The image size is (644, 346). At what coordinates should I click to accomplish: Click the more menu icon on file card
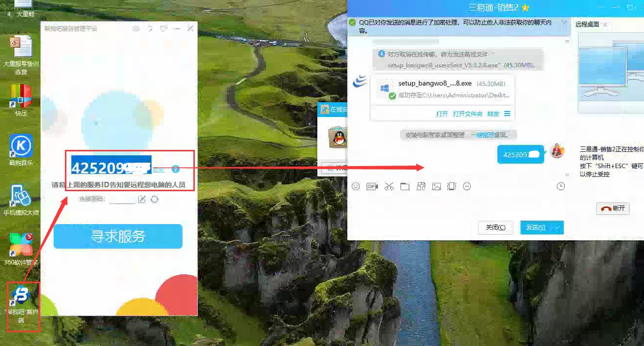(x=507, y=114)
